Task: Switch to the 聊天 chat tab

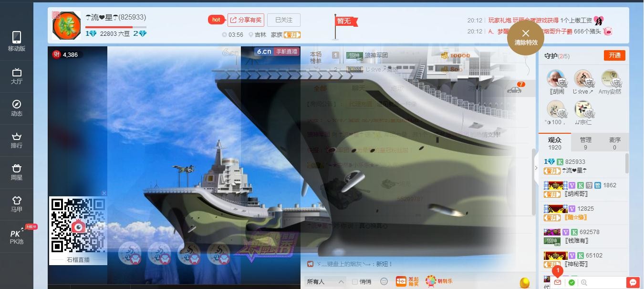Action: pyautogui.click(x=358, y=88)
